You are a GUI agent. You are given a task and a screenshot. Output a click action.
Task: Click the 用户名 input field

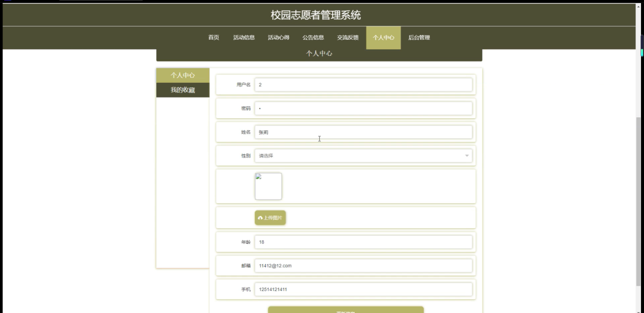click(363, 85)
